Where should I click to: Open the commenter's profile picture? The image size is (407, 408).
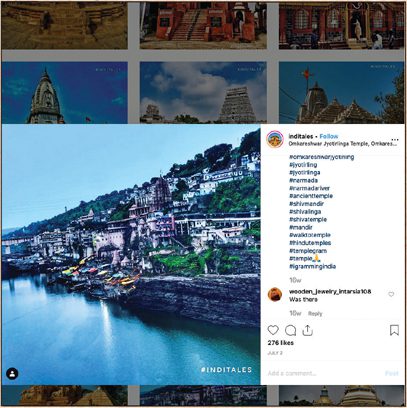[275, 294]
